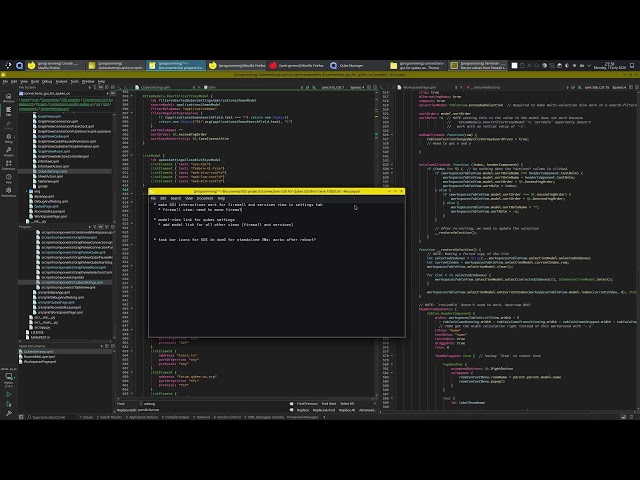Switch to the programming Terminal taskbar entry
640x480 pixels.
coord(478,65)
